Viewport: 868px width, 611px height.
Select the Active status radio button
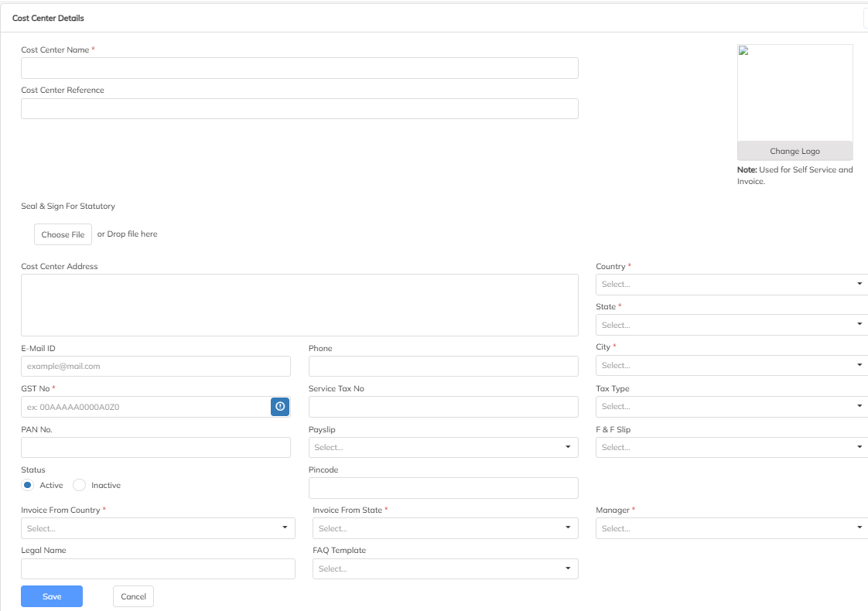(x=28, y=485)
